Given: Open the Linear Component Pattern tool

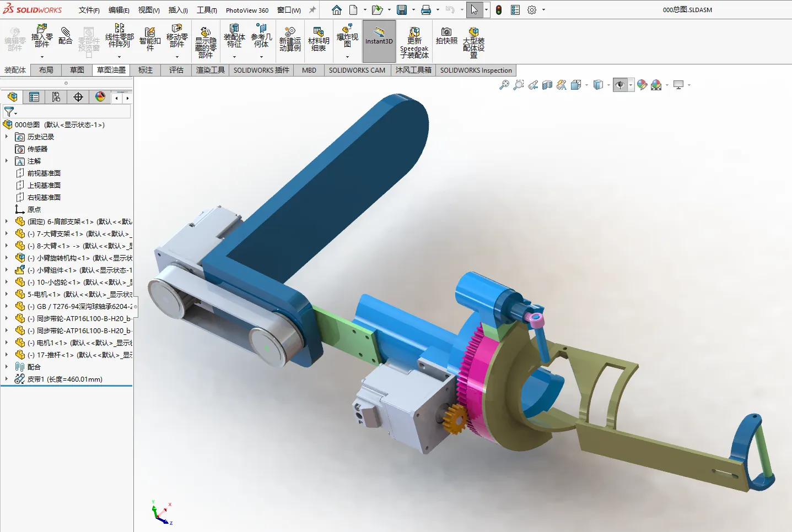Looking at the screenshot, I should pyautogui.click(x=120, y=36).
